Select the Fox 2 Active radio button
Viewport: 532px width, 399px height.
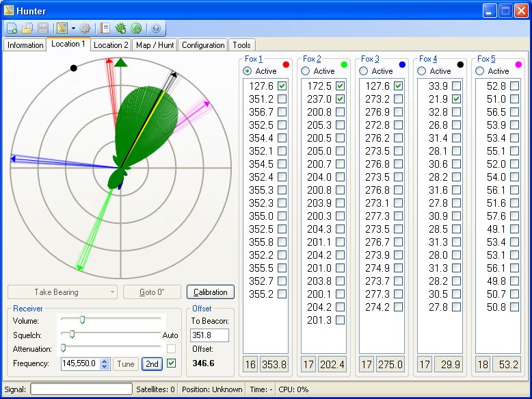[306, 71]
